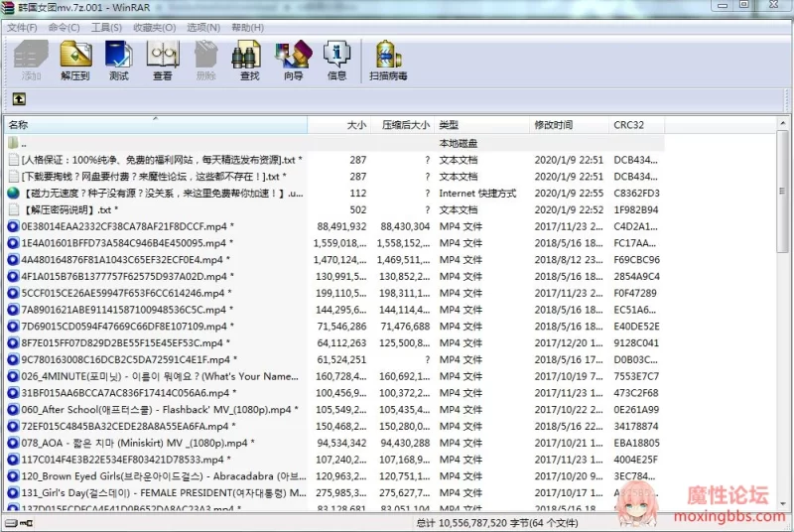The height and width of the screenshot is (532, 794).
Task: Click modified time 2020/1/9 22:52
Action: click(x=569, y=209)
